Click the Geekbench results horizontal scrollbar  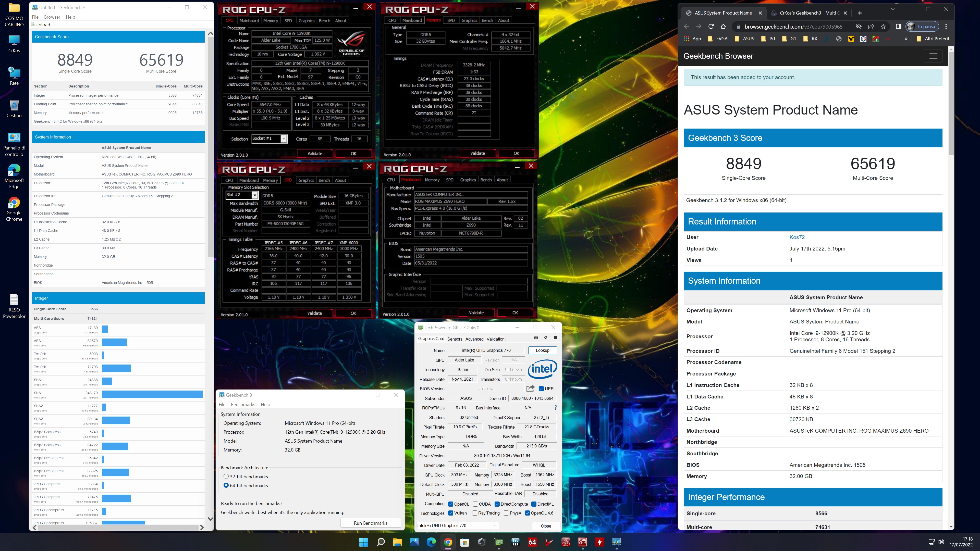tap(118, 528)
